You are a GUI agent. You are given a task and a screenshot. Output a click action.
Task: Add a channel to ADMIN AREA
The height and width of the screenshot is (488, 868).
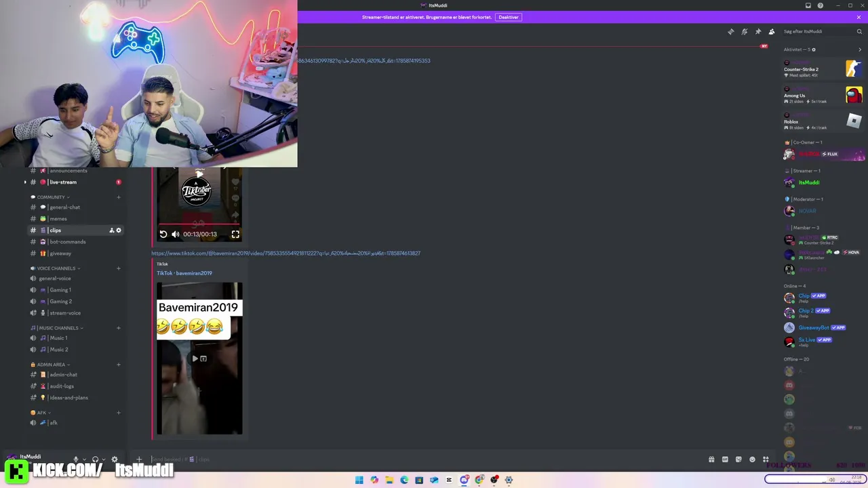click(119, 365)
